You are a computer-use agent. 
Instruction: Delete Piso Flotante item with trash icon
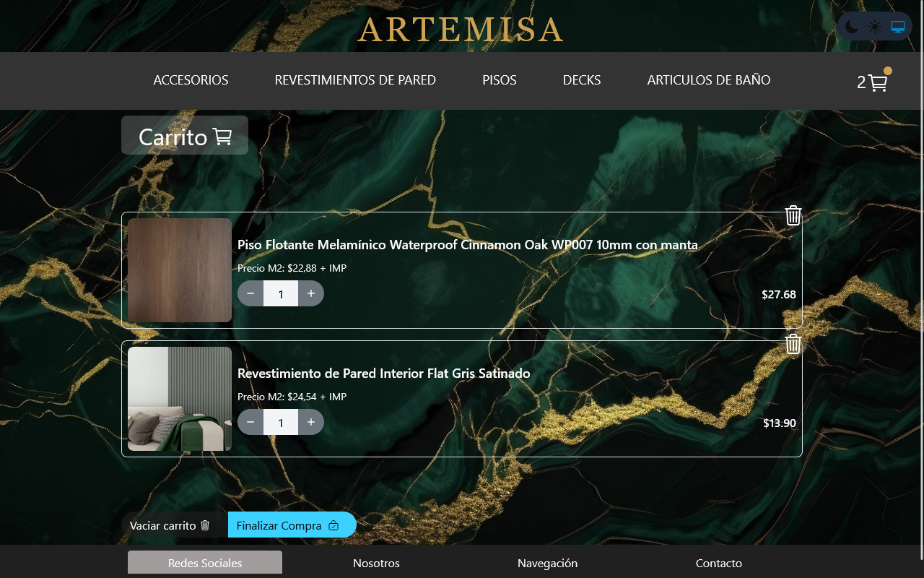click(793, 215)
